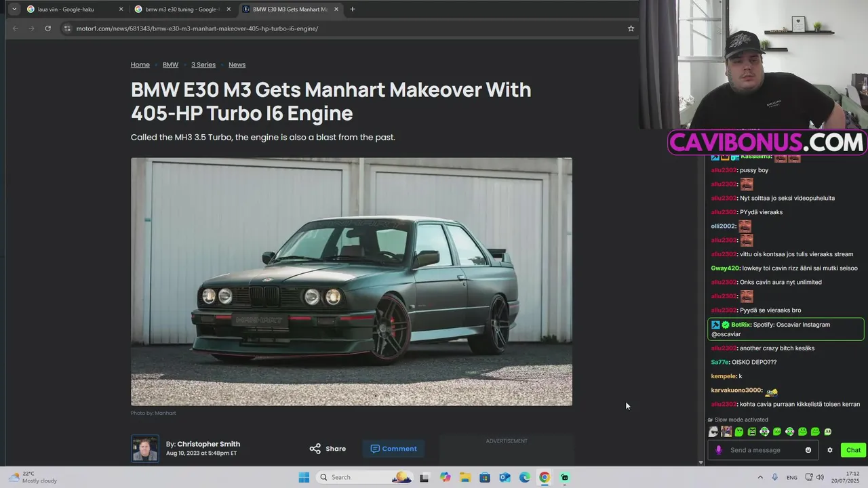The width and height of the screenshot is (868, 488).
Task: Click the purple microphone icon in chat box
Action: (719, 450)
